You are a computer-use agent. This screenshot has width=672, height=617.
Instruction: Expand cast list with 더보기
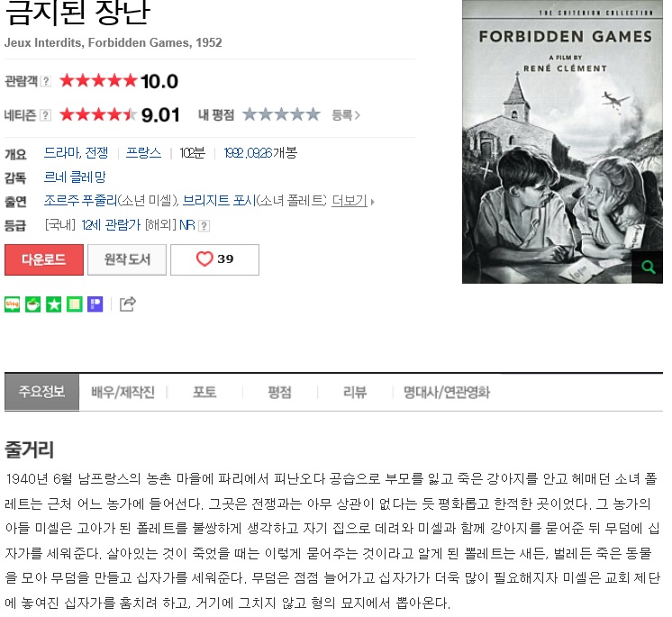click(350, 201)
